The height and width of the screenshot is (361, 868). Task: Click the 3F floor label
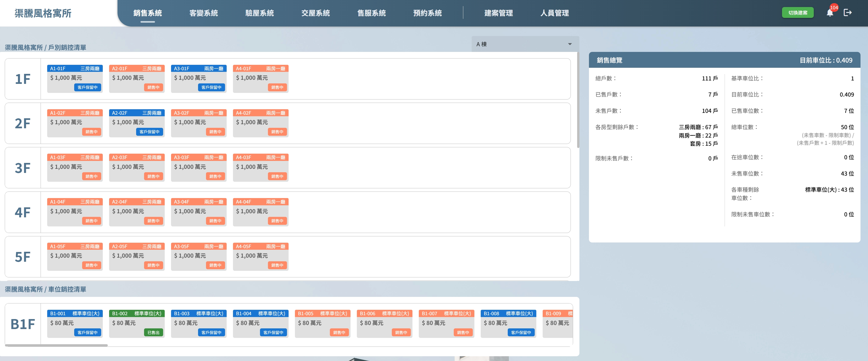[x=23, y=168]
